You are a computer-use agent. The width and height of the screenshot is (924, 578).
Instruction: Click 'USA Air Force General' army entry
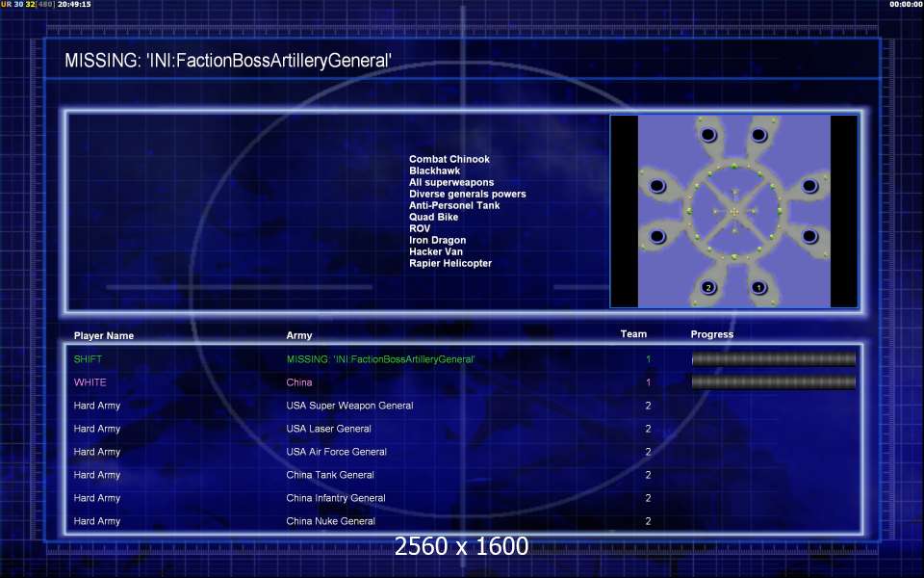click(x=336, y=451)
